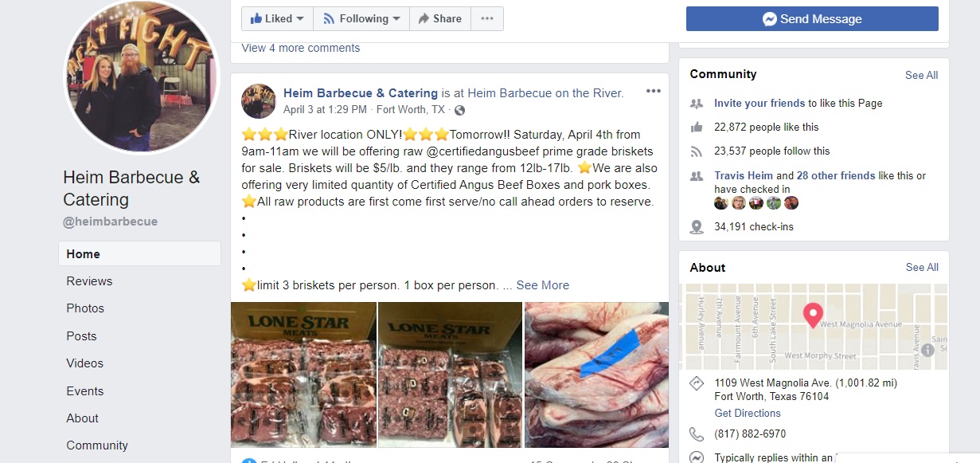
Task: Share the page with Share button
Action: click(440, 18)
